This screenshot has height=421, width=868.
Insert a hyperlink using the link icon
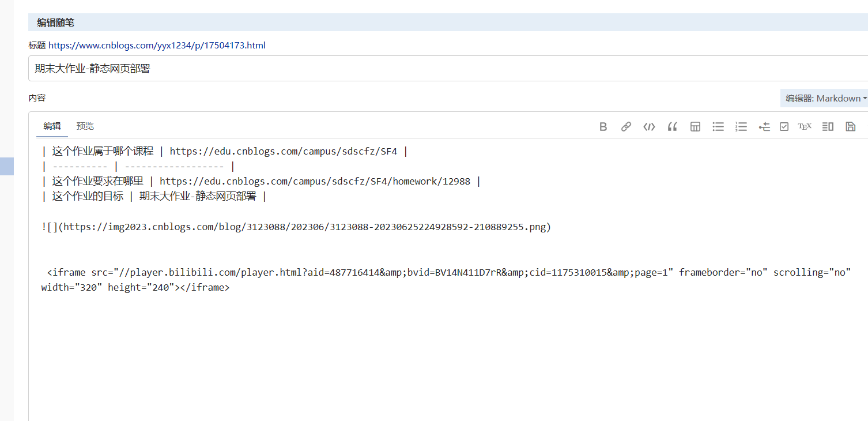click(626, 127)
